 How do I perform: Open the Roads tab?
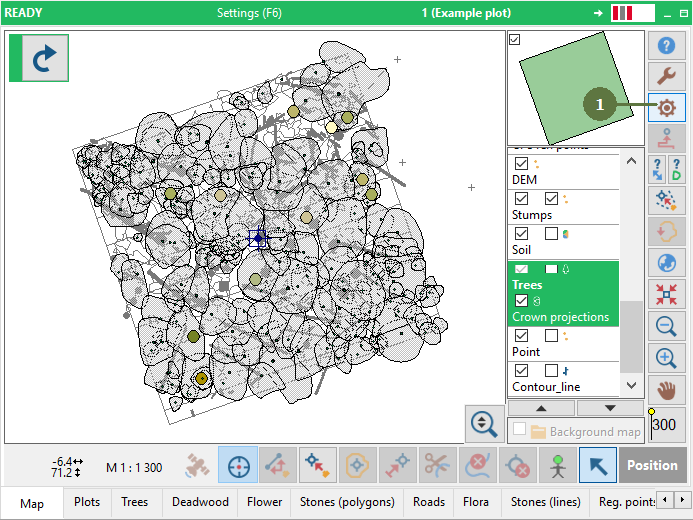click(x=429, y=502)
